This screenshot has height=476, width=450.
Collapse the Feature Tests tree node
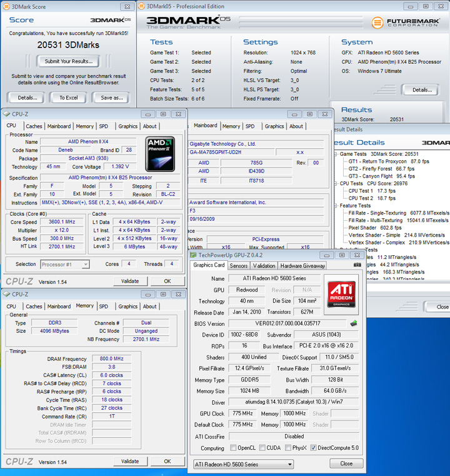(x=336, y=206)
